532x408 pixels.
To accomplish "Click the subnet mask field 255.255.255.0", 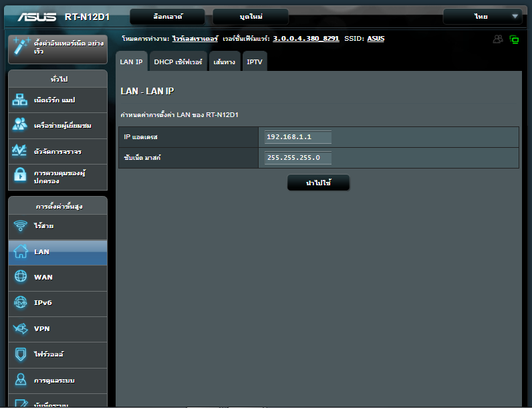I will 298,158.
